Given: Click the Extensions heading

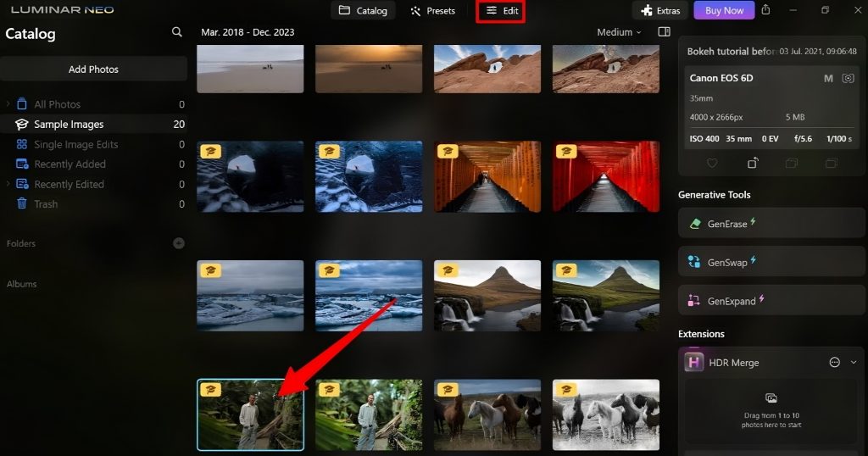Looking at the screenshot, I should (x=701, y=334).
